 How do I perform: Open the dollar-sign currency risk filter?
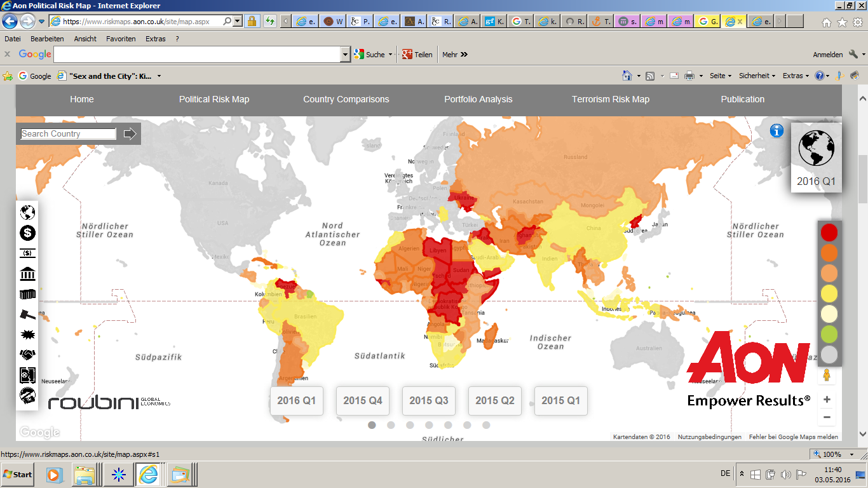pyautogui.click(x=27, y=233)
